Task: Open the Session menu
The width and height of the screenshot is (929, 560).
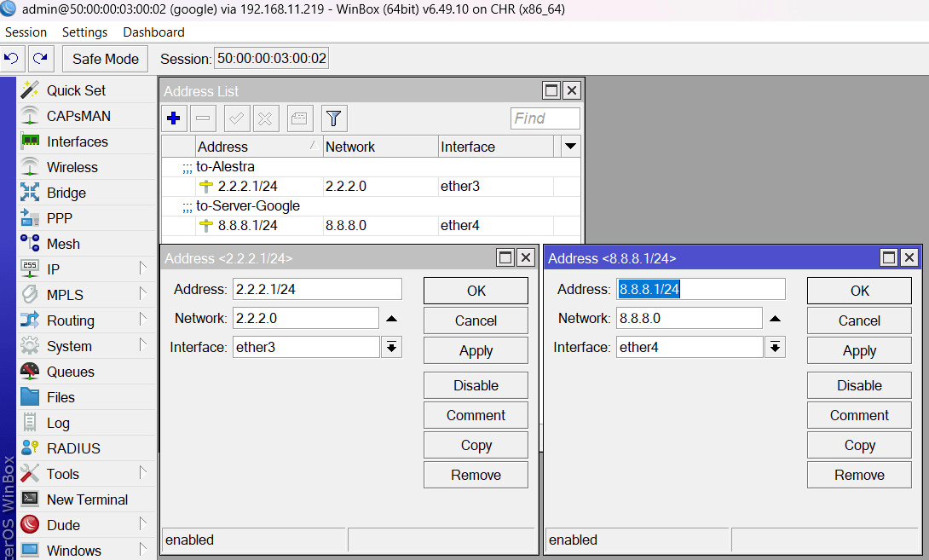Action: (x=26, y=32)
